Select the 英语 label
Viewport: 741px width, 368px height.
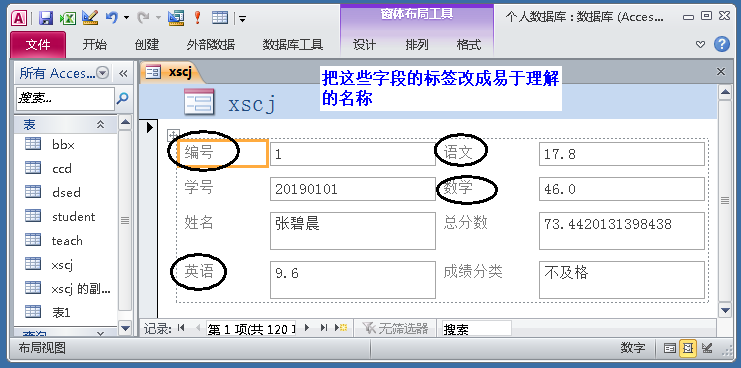(x=199, y=271)
